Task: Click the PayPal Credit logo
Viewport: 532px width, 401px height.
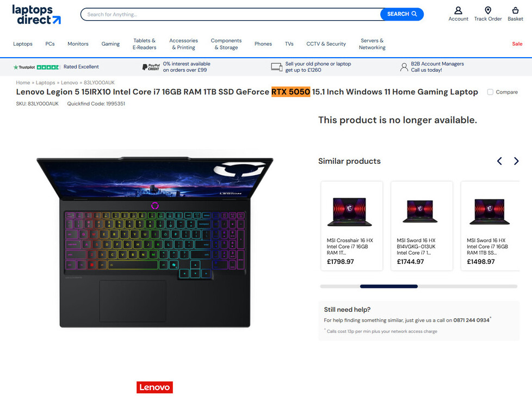Action: click(x=151, y=67)
